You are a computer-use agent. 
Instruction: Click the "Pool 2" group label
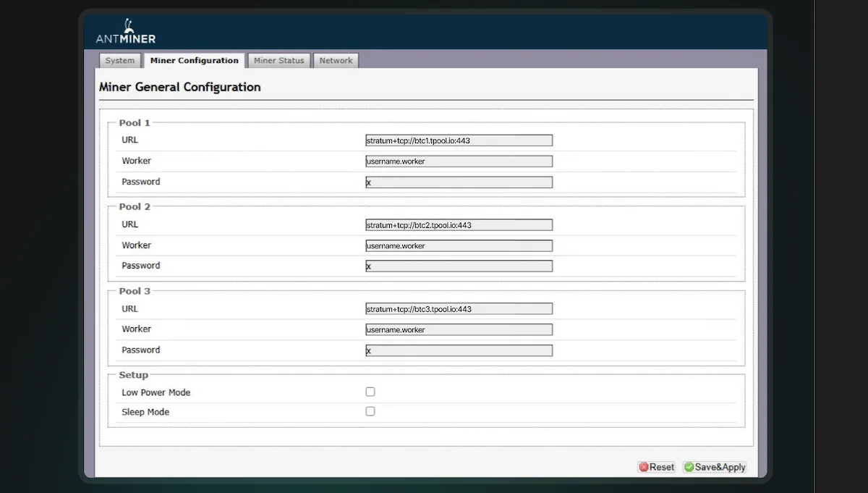pyautogui.click(x=135, y=207)
